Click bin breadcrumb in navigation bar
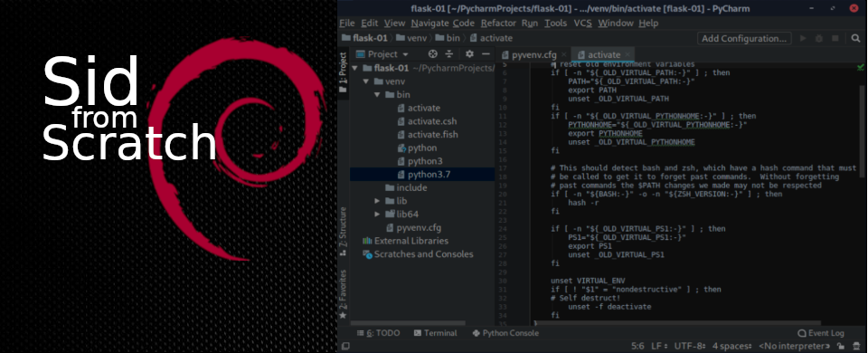Image resolution: width=868 pixels, height=353 pixels. point(448,38)
